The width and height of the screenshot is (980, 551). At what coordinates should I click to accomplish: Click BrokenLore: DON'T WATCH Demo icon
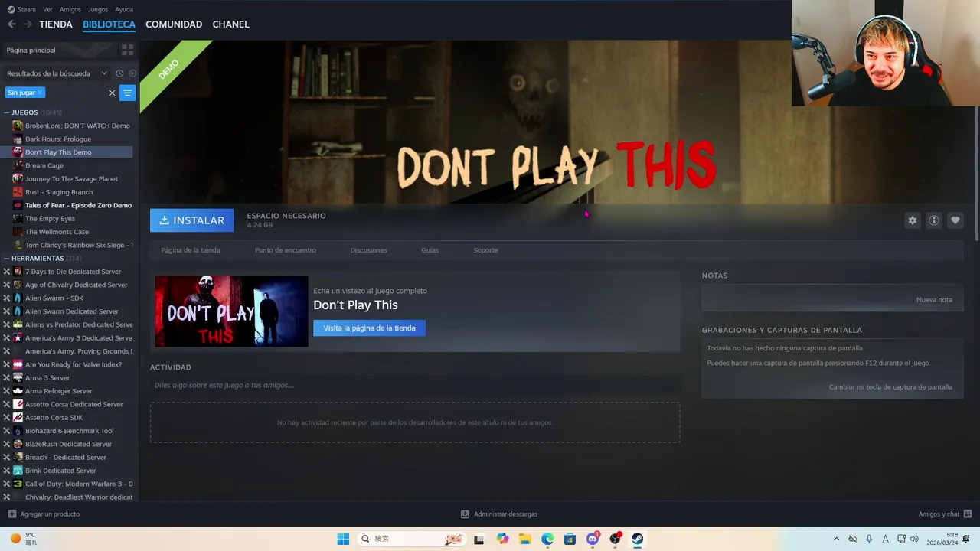[18, 126]
